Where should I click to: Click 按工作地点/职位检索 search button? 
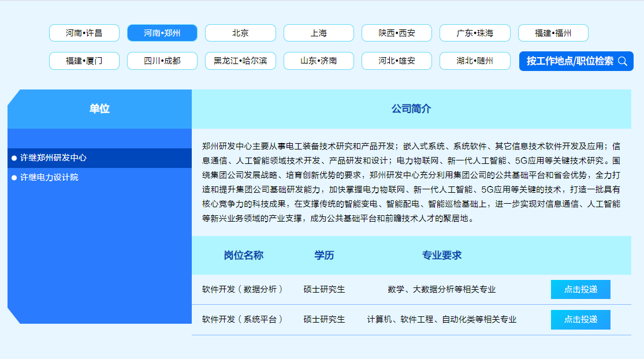click(569, 61)
